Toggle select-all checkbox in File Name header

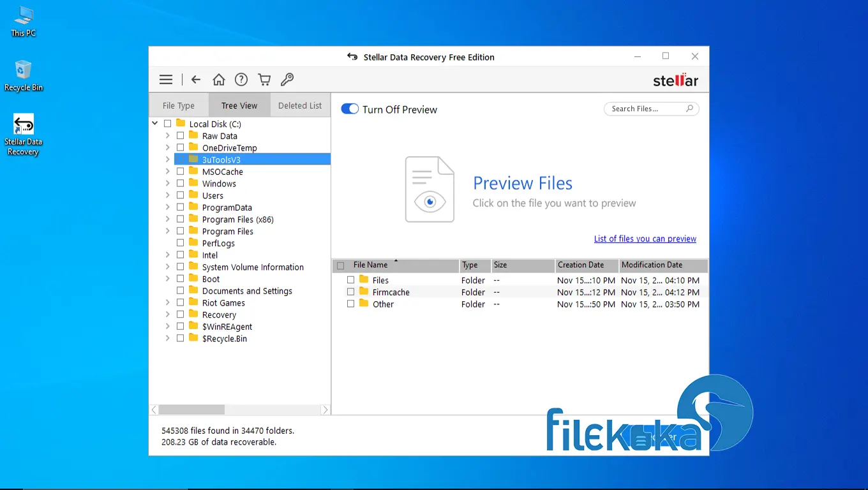point(340,265)
